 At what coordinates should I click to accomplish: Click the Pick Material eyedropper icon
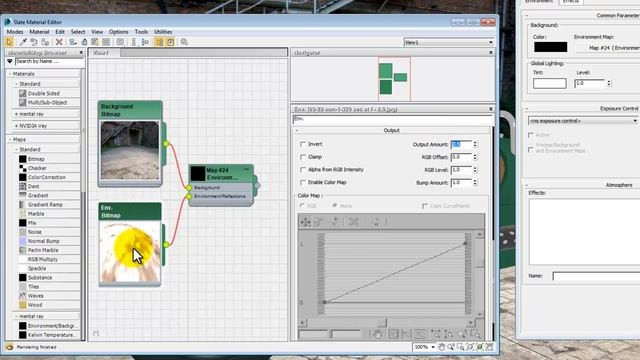click(23, 42)
